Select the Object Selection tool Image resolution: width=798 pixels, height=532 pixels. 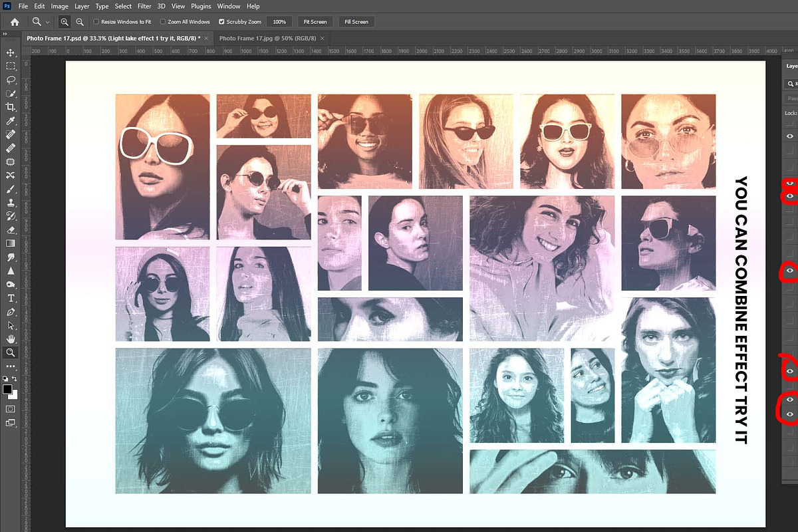pyautogui.click(x=10, y=94)
